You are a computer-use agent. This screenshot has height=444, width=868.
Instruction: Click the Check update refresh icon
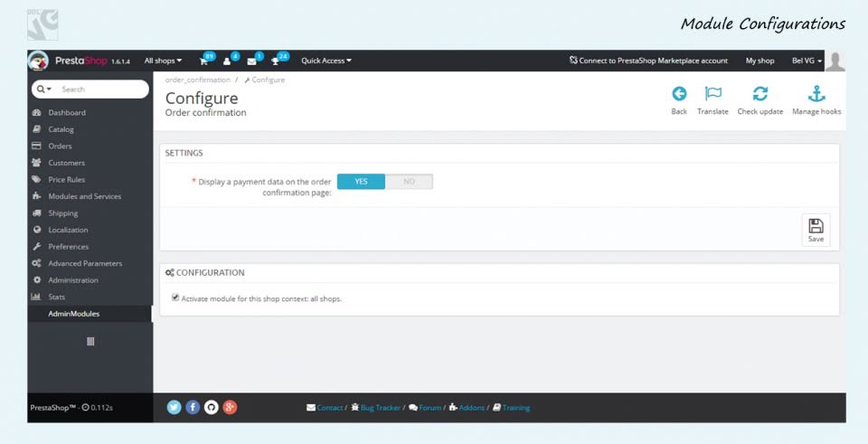click(x=759, y=94)
